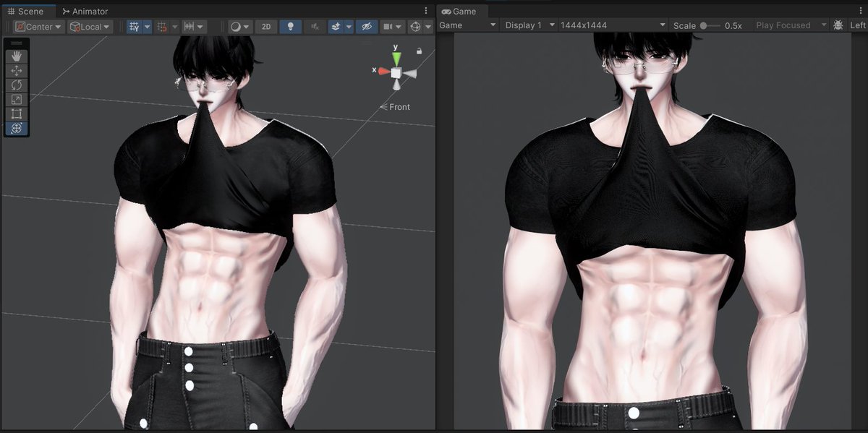Toggle scene effects (skybox, fog)
Screen dimensions: 868x433
click(336, 27)
